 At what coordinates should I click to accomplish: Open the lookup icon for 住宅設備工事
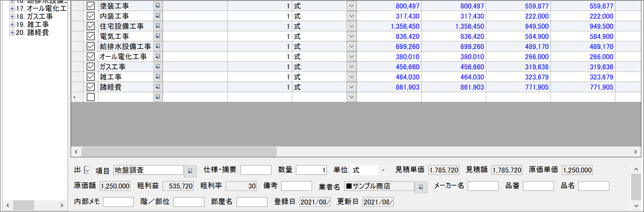pyautogui.click(x=158, y=26)
